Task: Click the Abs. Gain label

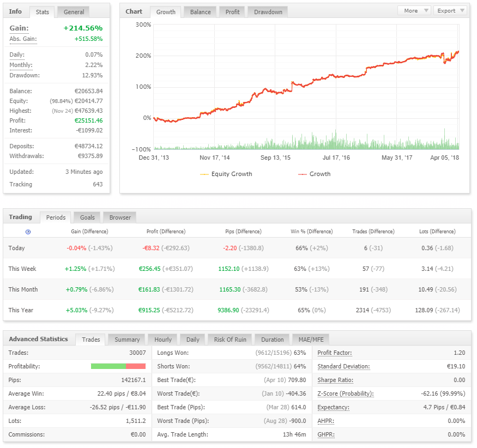Action: (23, 39)
